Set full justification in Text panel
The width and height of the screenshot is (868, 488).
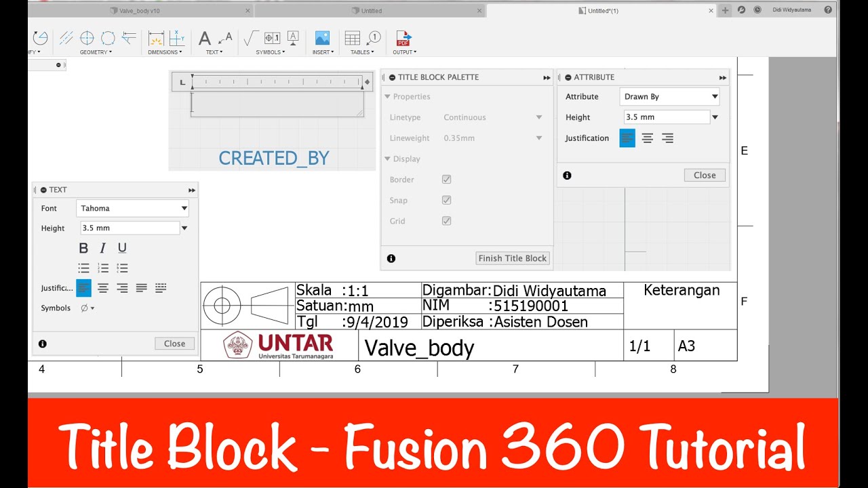141,288
